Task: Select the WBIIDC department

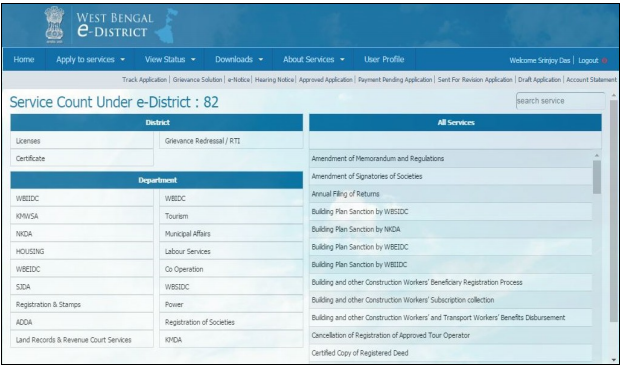Action: 82,199
